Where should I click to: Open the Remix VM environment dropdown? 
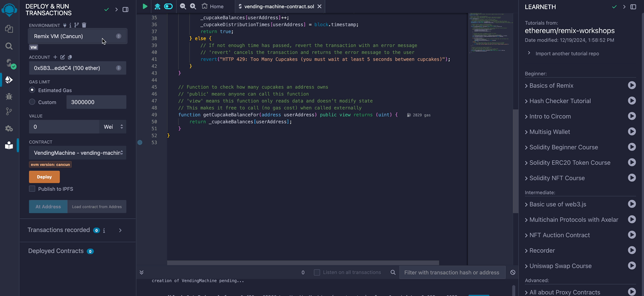[x=78, y=37]
